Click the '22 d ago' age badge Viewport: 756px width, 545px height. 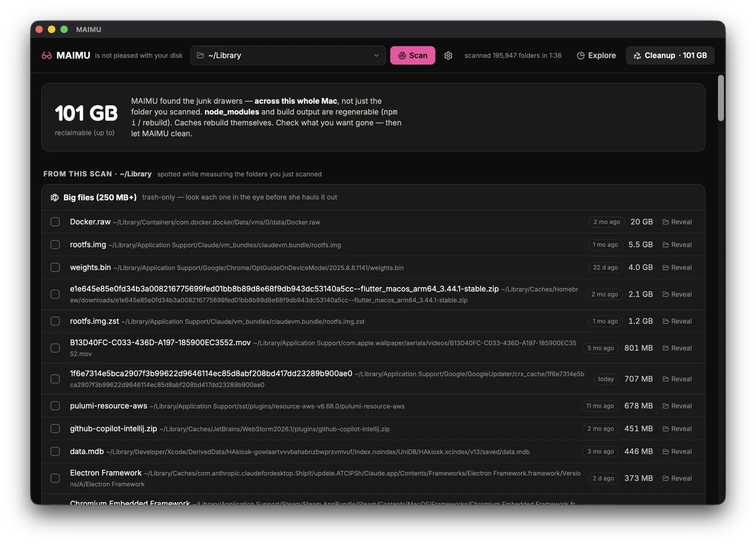[x=606, y=267]
